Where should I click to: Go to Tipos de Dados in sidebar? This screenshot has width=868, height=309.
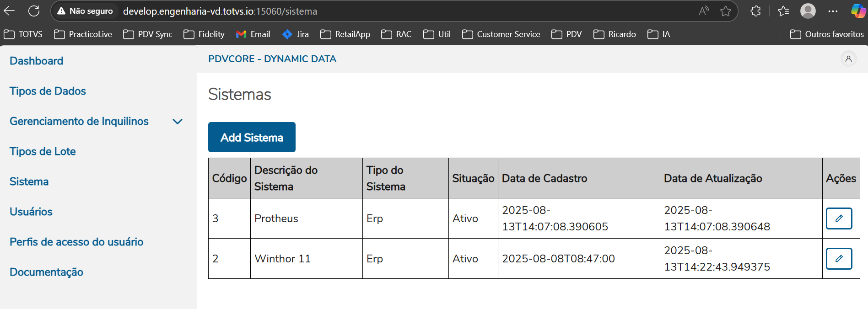(x=48, y=91)
